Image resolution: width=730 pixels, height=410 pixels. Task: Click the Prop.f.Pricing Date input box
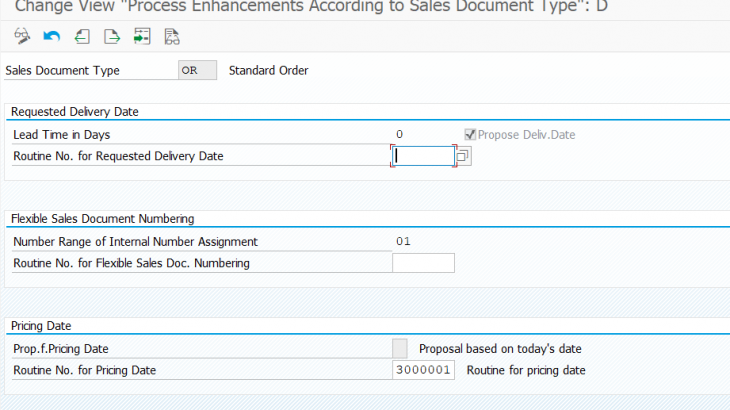click(400, 349)
